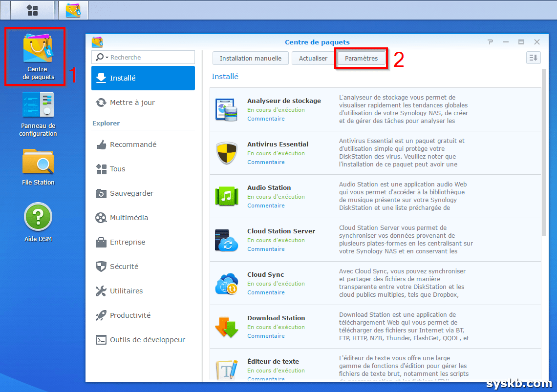Launch Panneau de configuration from the desktop
The height and width of the screenshot is (392, 557).
point(38,104)
